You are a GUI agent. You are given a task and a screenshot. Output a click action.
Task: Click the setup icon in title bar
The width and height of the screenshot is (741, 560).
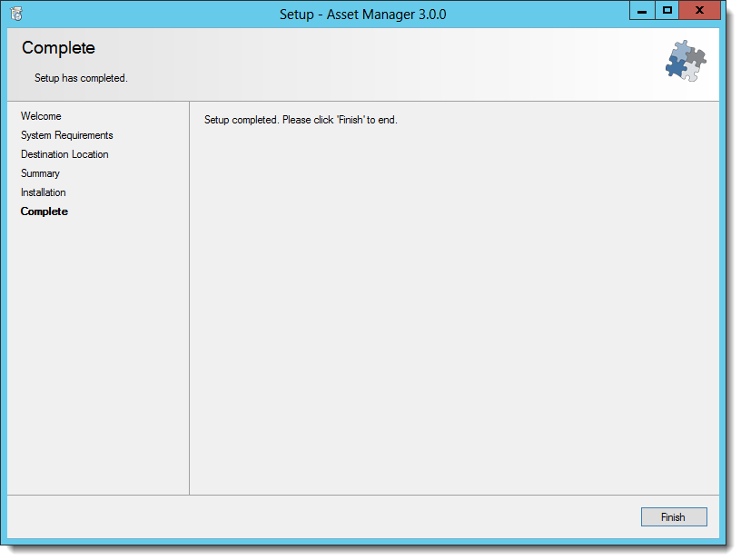pos(16,14)
